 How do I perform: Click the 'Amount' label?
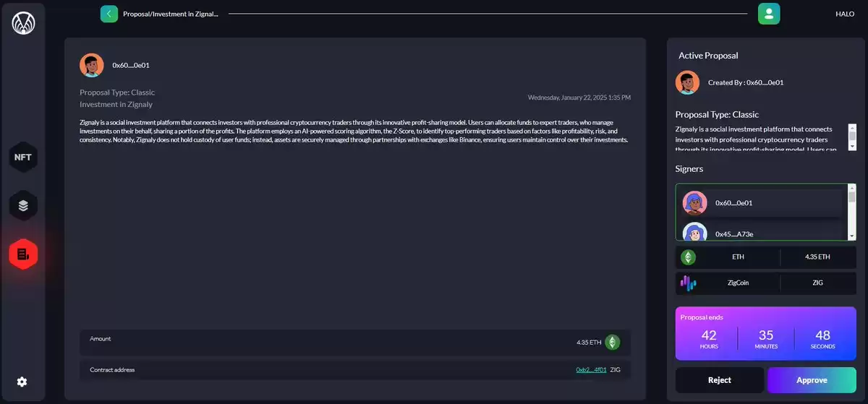tap(101, 338)
